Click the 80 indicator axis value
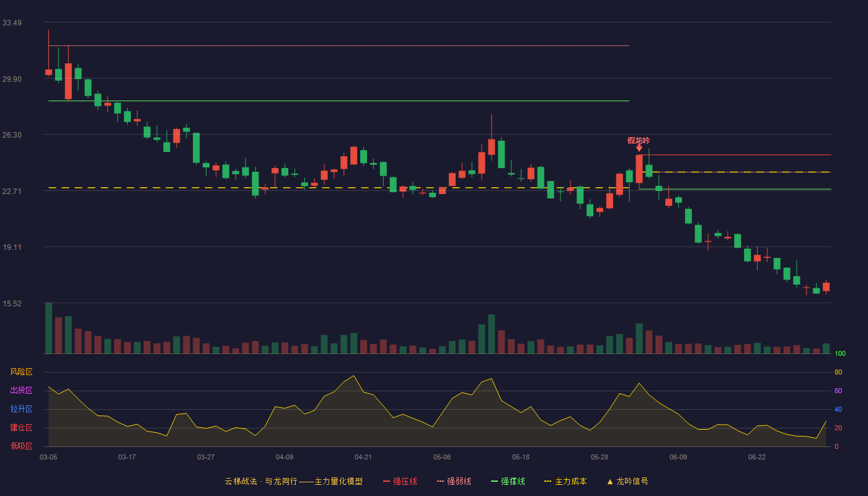 [838, 372]
